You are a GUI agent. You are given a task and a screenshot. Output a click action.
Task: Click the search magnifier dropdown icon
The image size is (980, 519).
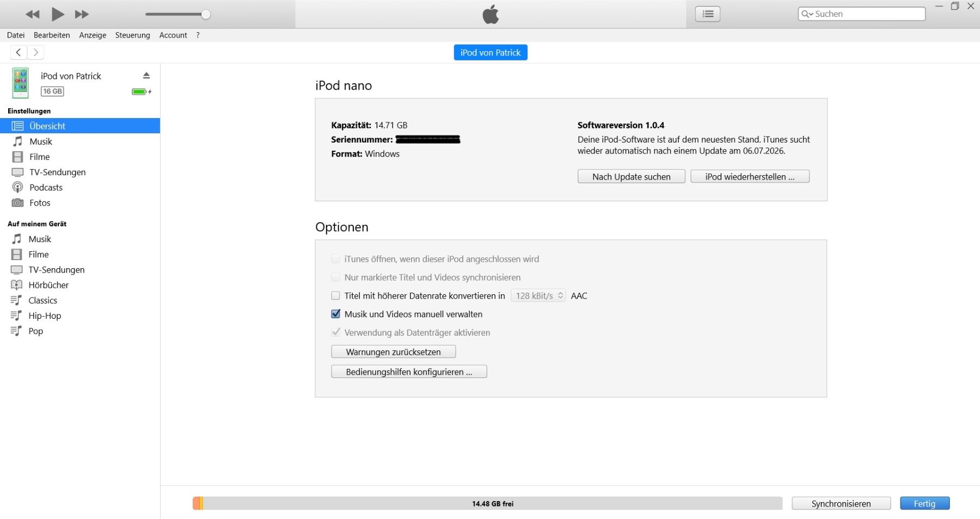click(807, 14)
